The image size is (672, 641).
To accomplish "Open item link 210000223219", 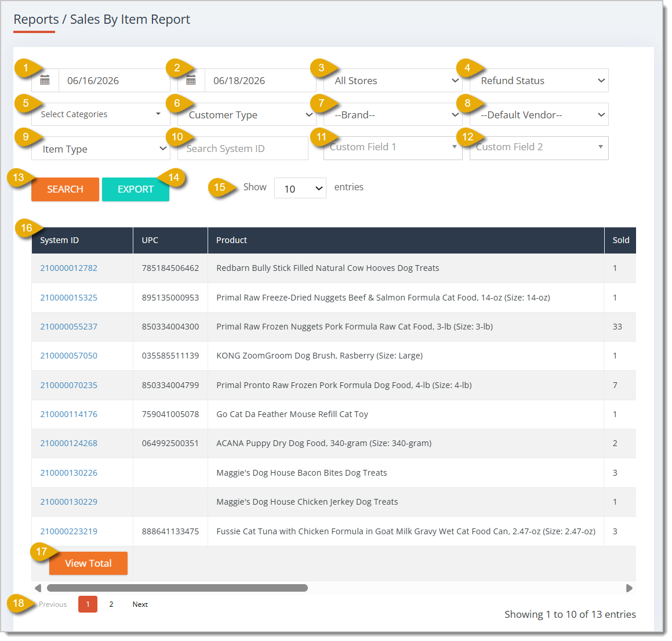I will pyautogui.click(x=68, y=531).
